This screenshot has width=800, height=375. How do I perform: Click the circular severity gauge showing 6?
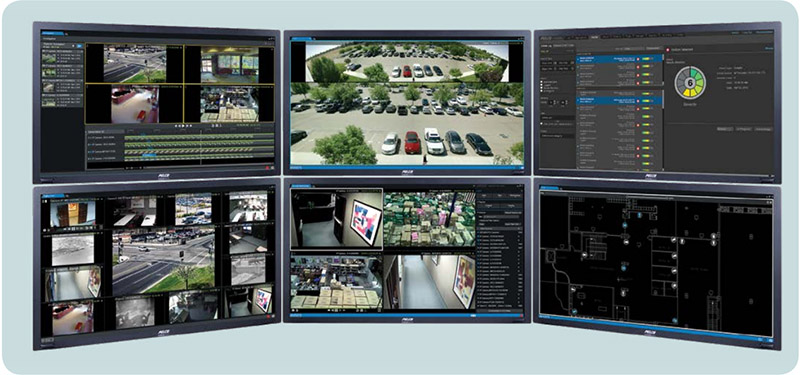click(x=690, y=83)
